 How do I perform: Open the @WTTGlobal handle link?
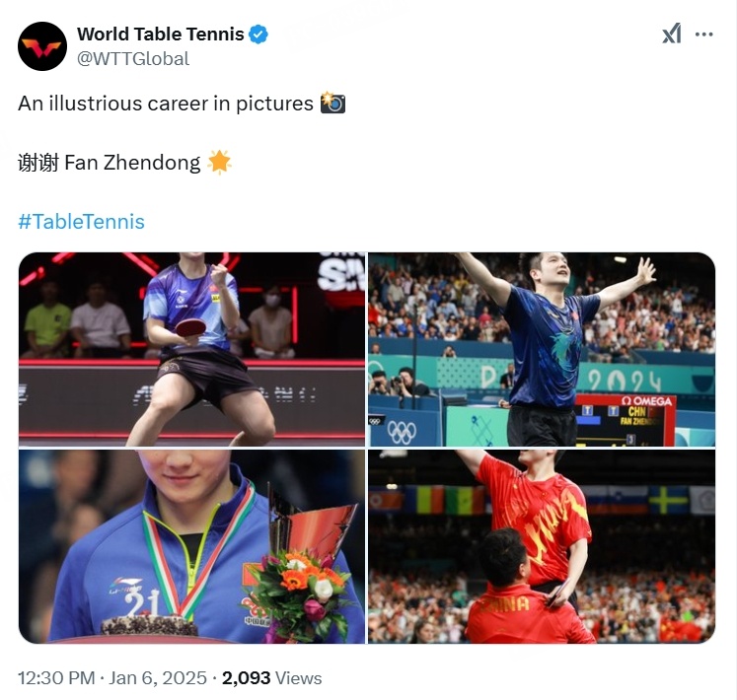[x=133, y=59]
